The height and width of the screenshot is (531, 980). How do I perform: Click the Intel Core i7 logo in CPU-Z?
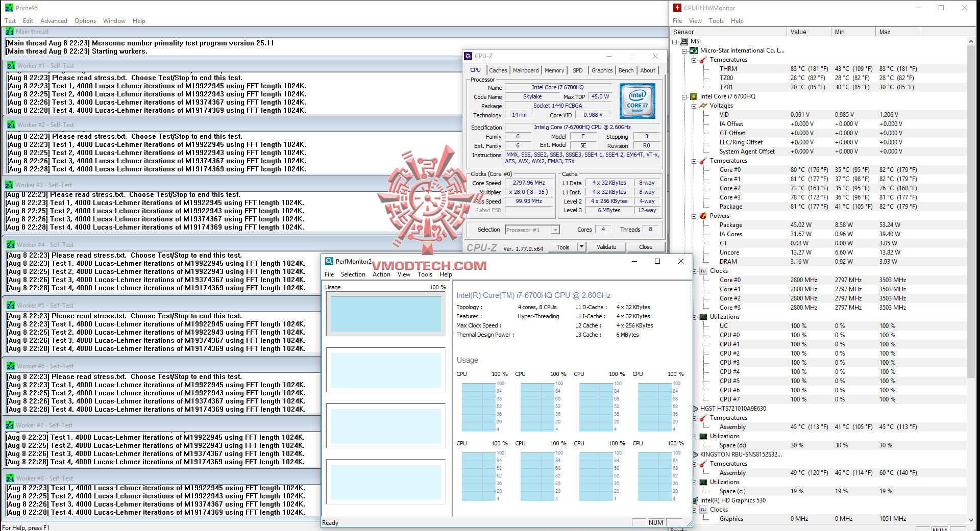(638, 101)
